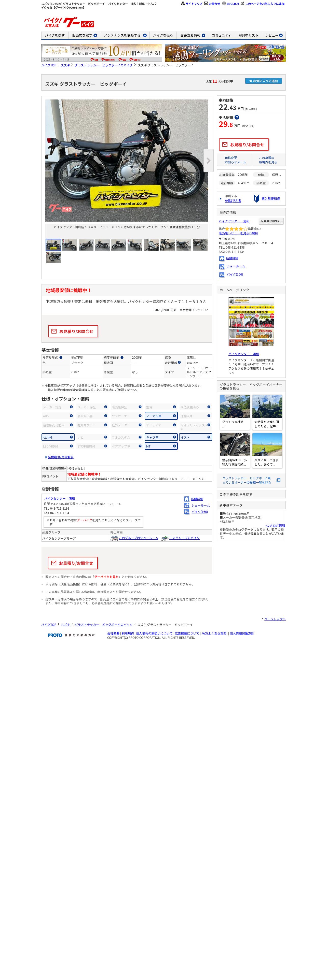Image resolution: width=327 pixels, height=980 pixels.
Task: Expand お役立ち情報 dropdown menu
Action: click(x=203, y=35)
